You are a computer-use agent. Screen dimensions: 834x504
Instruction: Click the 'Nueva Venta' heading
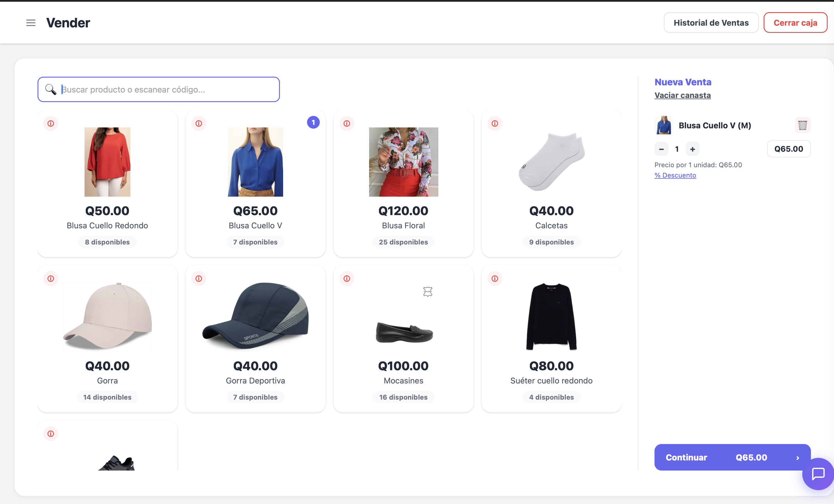click(x=683, y=82)
